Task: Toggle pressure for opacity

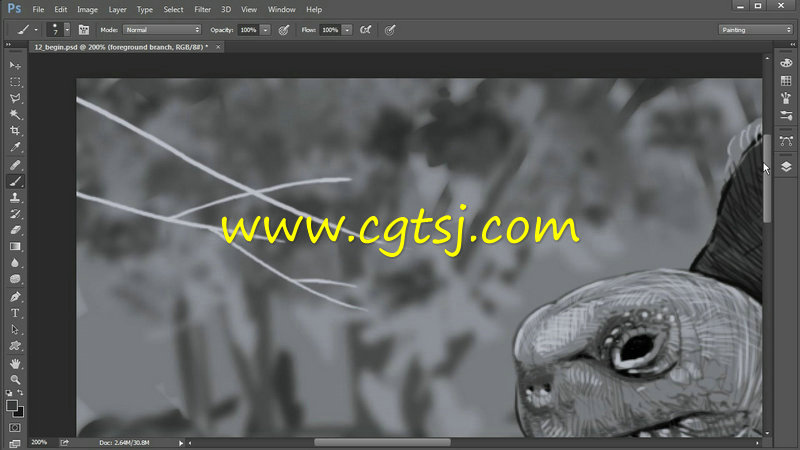Action: [x=284, y=30]
